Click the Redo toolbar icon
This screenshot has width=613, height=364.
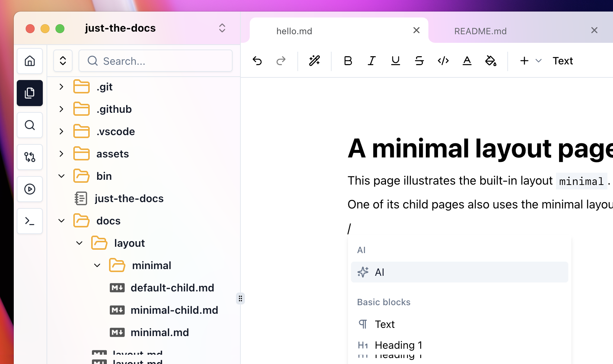coord(281,61)
